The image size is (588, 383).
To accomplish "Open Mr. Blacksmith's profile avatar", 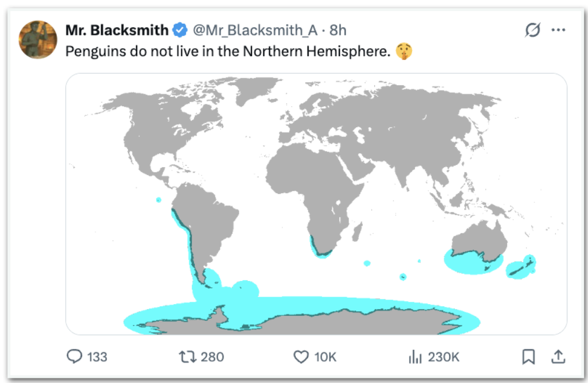I will 38,39.
